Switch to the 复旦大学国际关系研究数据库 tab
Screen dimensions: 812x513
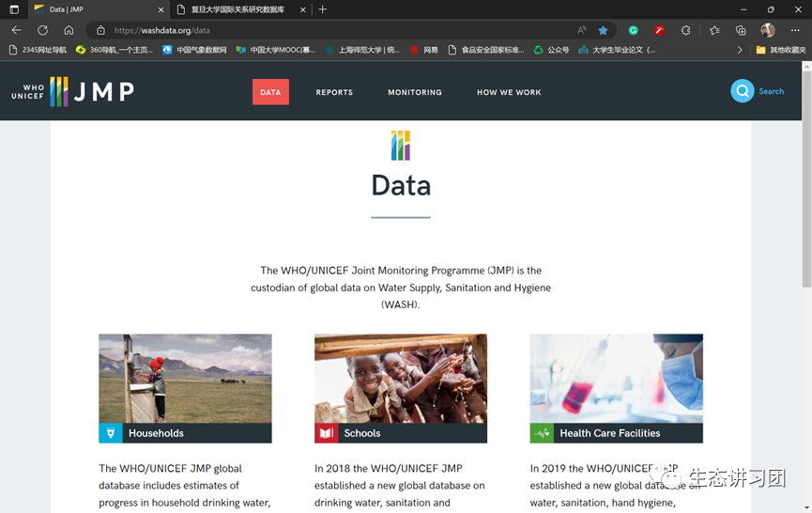tap(240, 9)
